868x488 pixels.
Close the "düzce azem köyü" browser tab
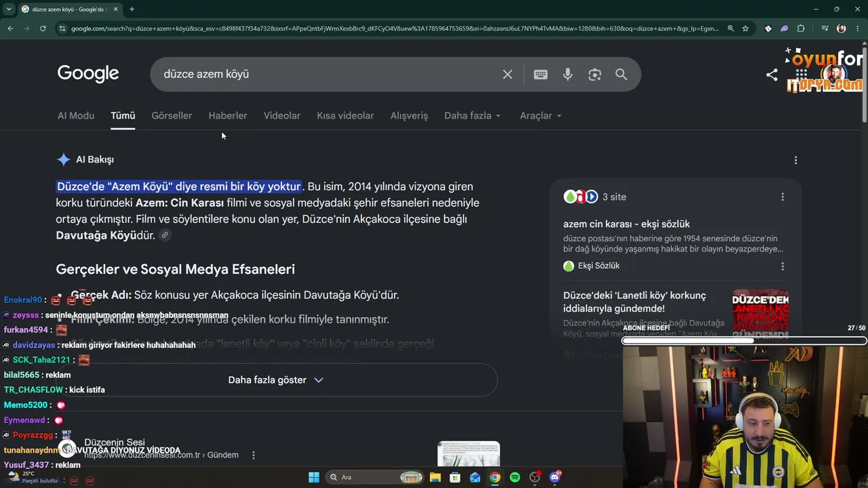pos(116,9)
